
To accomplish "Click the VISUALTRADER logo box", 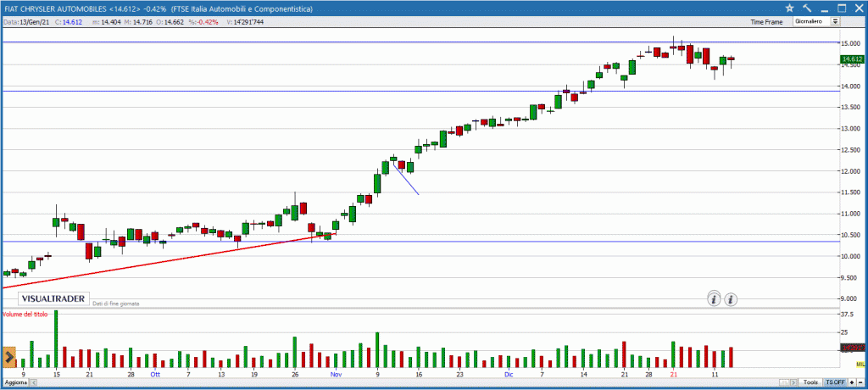I will [53, 299].
